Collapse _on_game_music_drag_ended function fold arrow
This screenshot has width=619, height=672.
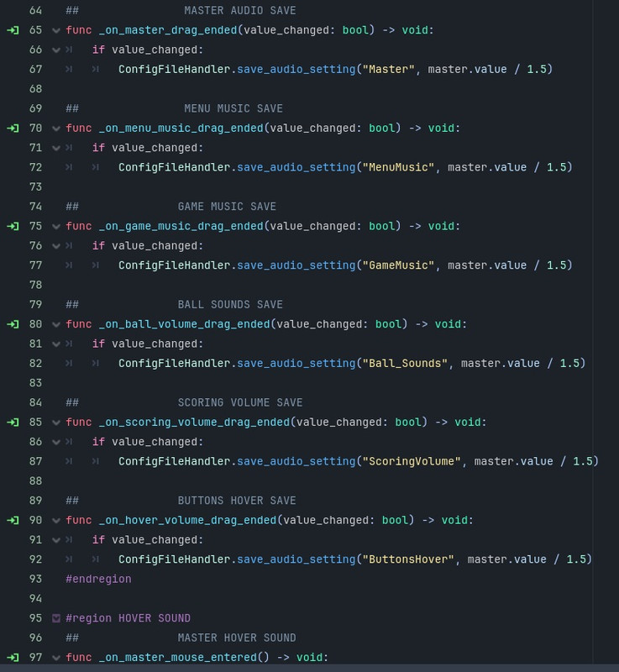56,227
